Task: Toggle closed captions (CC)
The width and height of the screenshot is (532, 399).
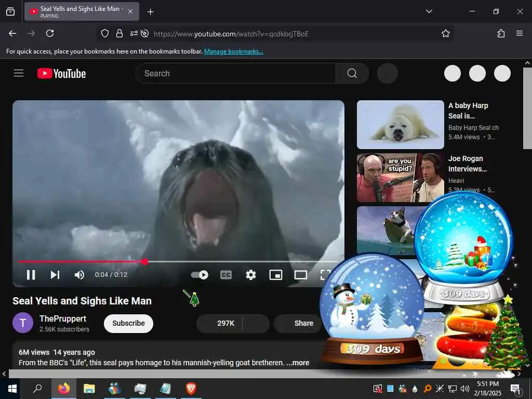Action: pyautogui.click(x=226, y=275)
